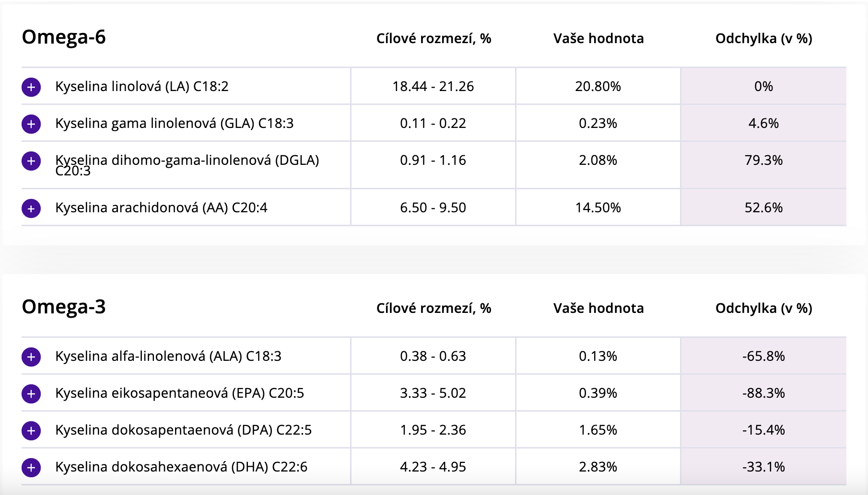Click the 14.50% value for arachidonová
This screenshot has height=495, width=868.
(x=598, y=207)
